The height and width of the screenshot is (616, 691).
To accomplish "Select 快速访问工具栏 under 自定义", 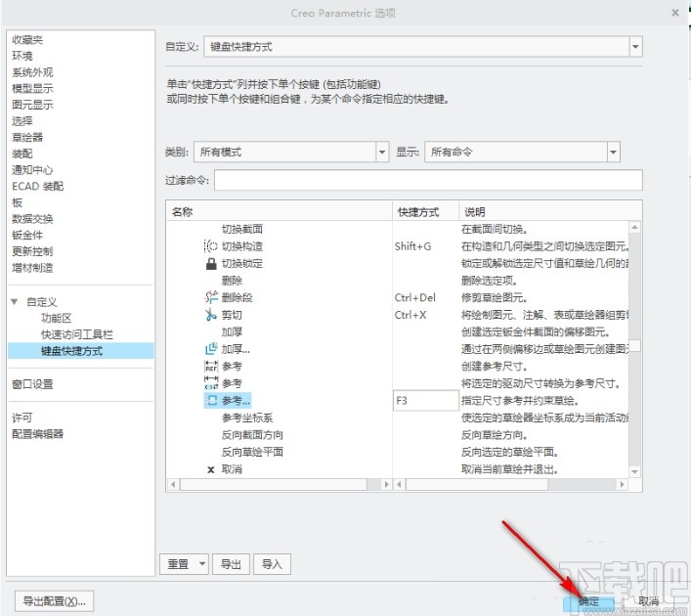I will [76, 334].
